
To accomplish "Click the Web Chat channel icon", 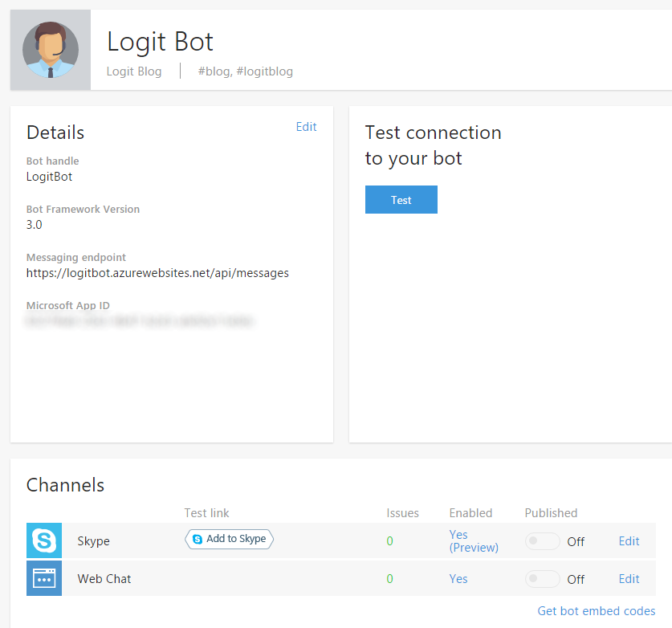I will 44,578.
